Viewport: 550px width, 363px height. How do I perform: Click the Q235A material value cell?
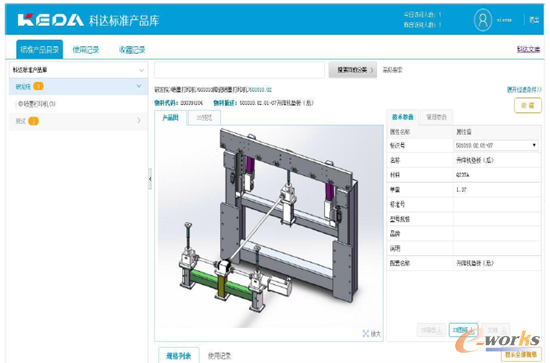click(x=497, y=175)
